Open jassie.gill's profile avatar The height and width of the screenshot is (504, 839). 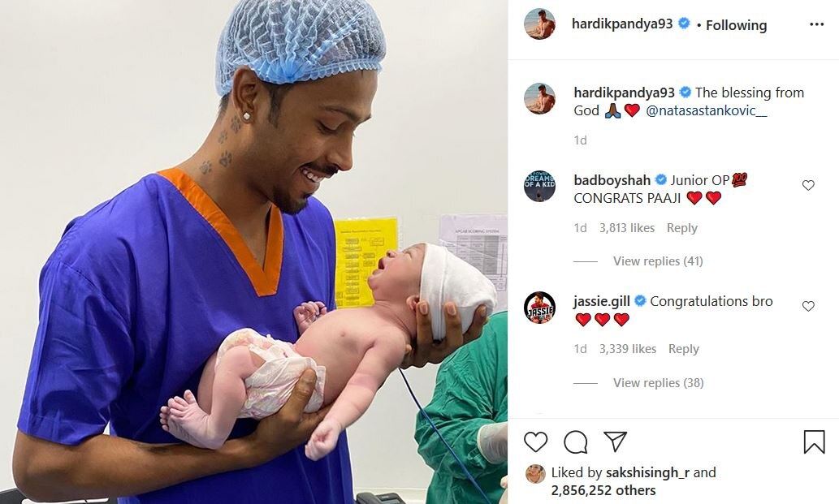539,307
